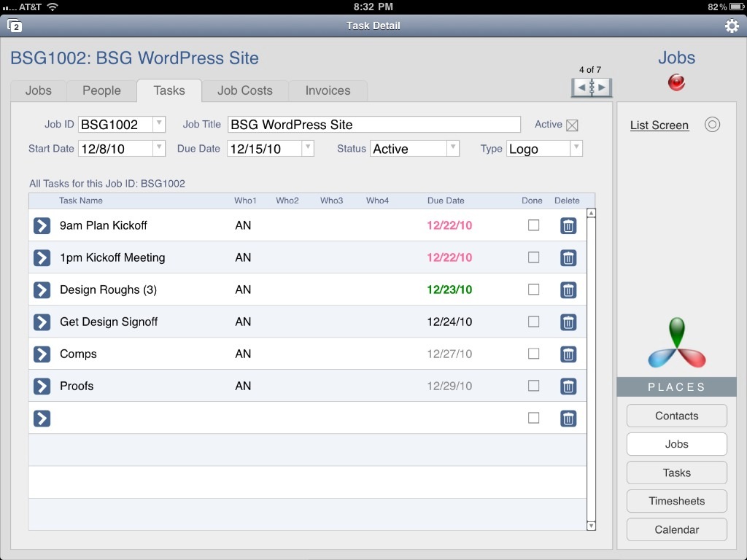Delete the Comps task with trash icon
The height and width of the screenshot is (560, 747).
coord(568,354)
